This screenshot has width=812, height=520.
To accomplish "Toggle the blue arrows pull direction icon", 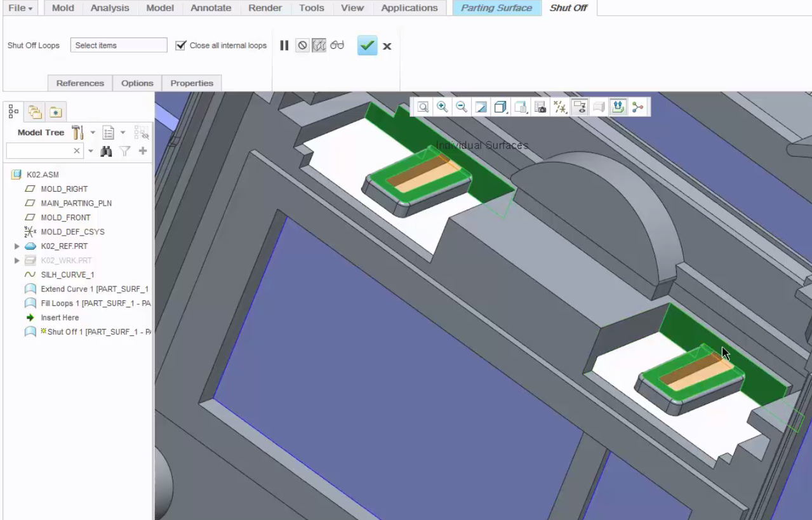I will coord(618,107).
